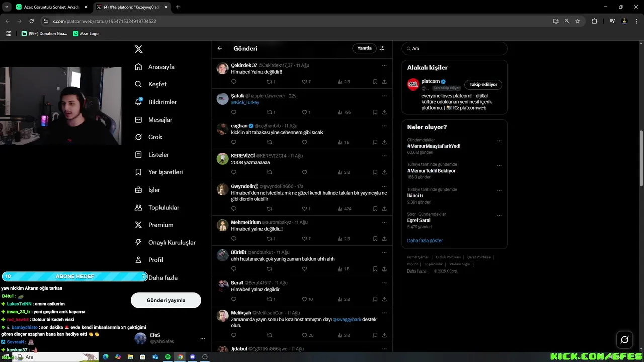Open @swaggybark mention link

pyautogui.click(x=347, y=319)
